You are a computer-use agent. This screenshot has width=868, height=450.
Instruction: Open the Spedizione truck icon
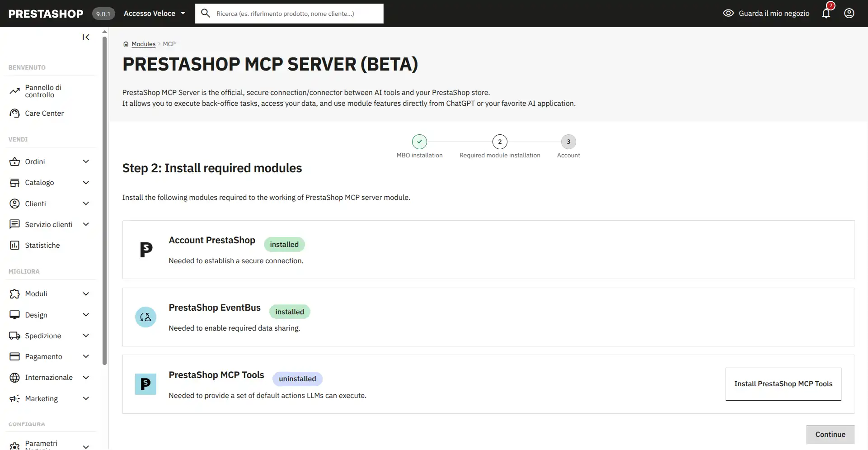pos(15,336)
